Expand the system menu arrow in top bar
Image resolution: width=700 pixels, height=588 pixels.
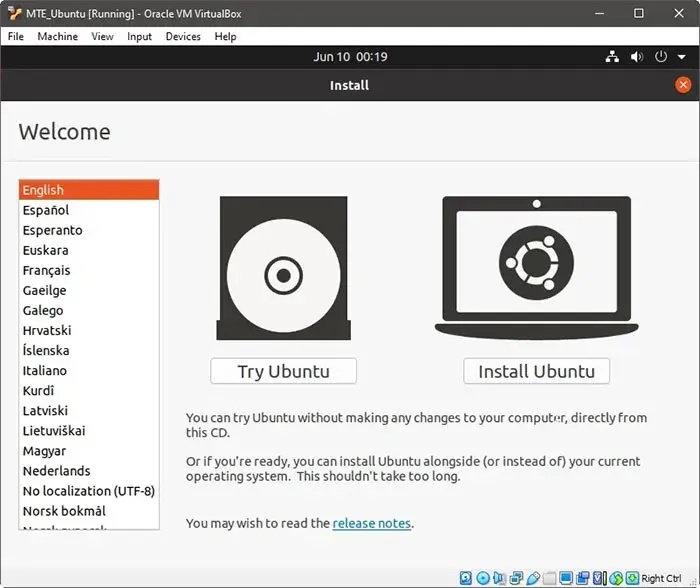pos(682,57)
